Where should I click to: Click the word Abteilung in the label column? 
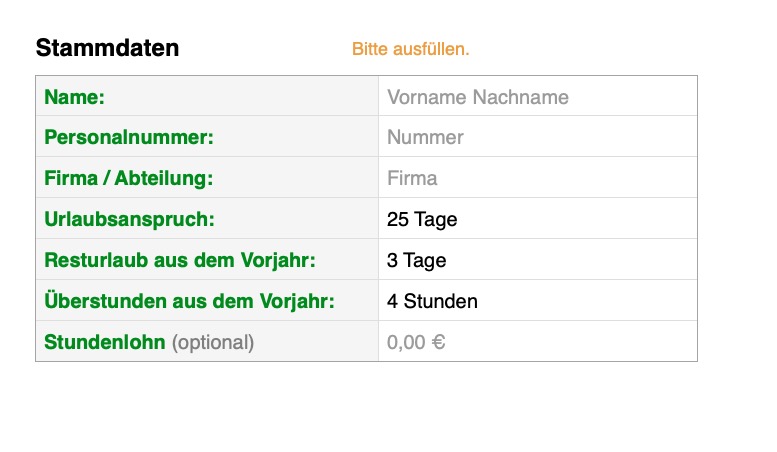[165, 179]
